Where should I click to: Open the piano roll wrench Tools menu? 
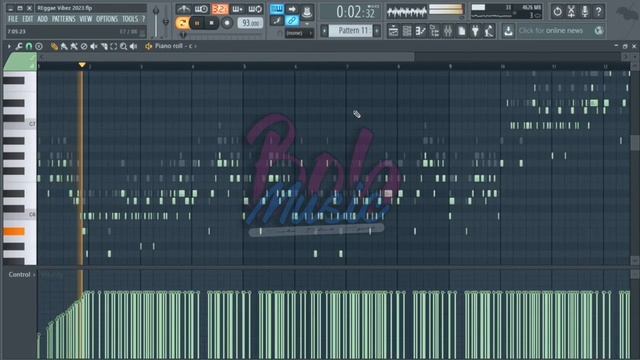click(19, 47)
